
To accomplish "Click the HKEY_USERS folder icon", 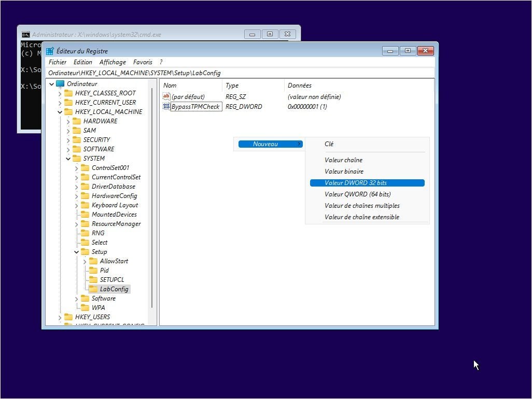I will click(x=68, y=317).
